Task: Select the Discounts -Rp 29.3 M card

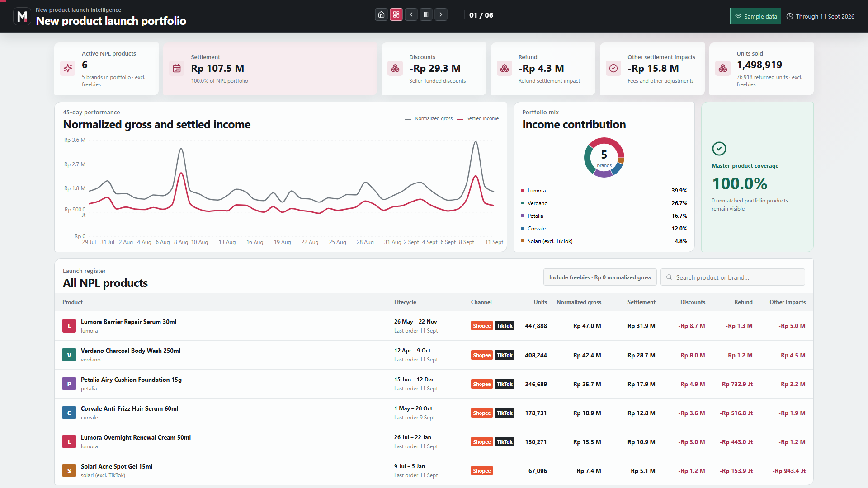Action: (x=434, y=69)
